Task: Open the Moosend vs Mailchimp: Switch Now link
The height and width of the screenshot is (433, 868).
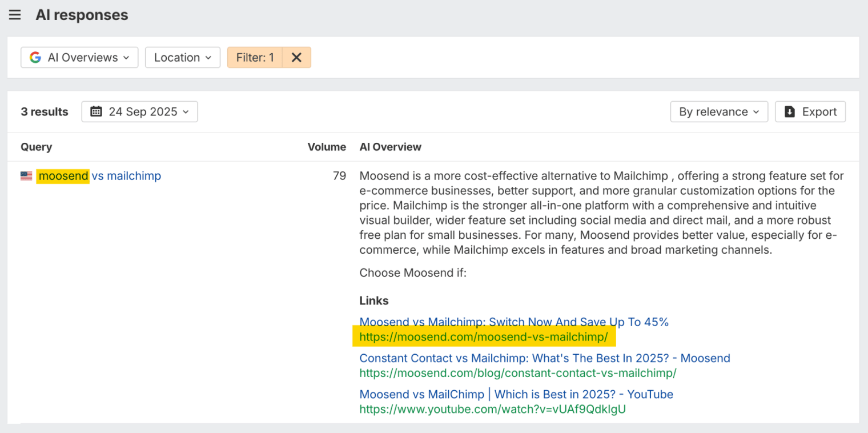Action: coord(514,322)
